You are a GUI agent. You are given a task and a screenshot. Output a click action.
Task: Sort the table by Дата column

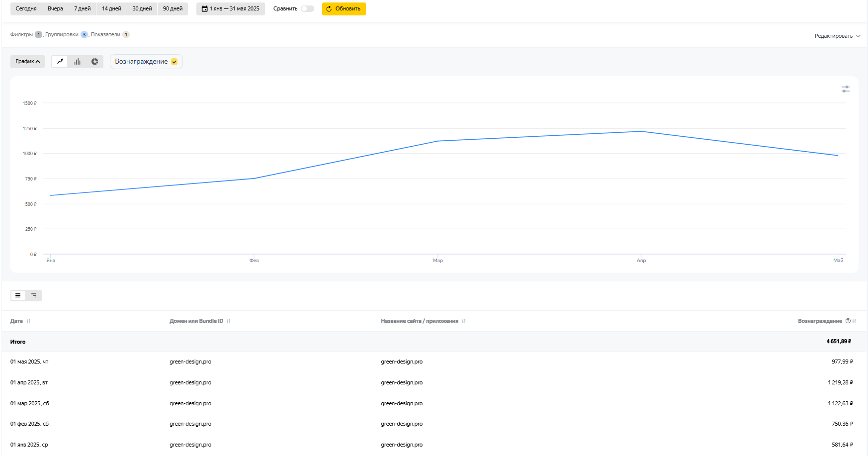[28, 321]
